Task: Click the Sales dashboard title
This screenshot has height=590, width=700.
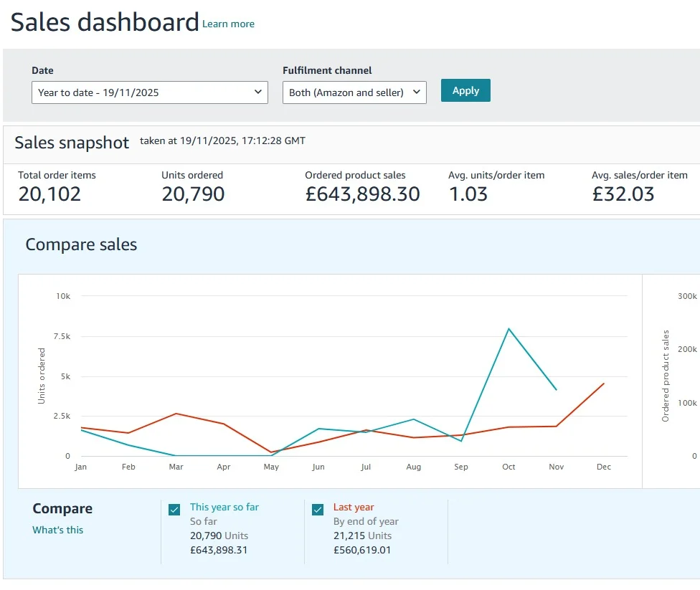Action: (105, 22)
